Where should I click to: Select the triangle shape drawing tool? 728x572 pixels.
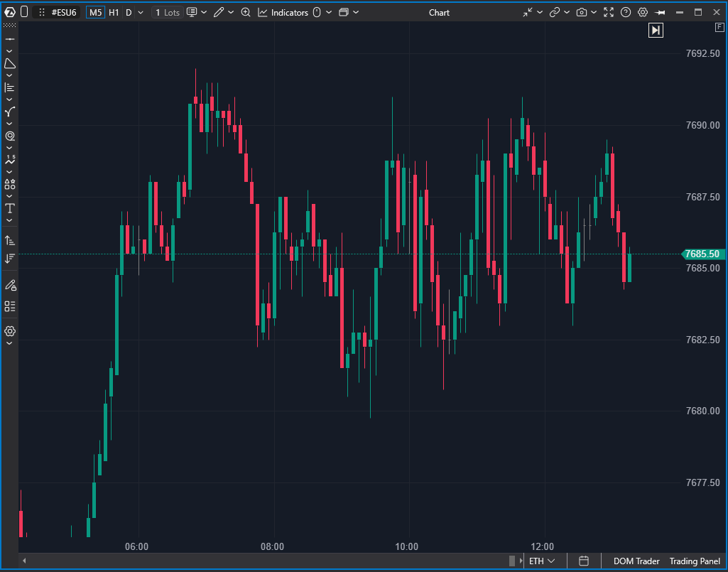click(10, 64)
